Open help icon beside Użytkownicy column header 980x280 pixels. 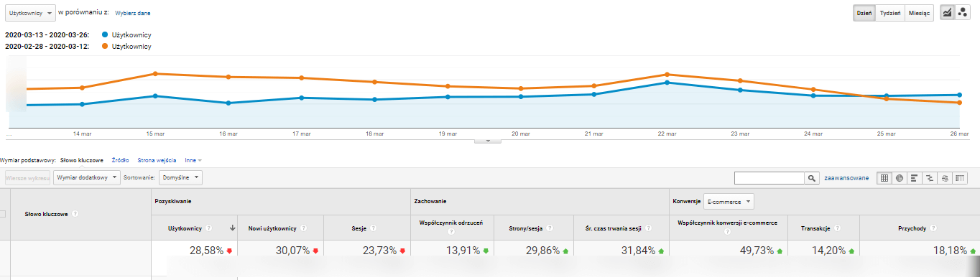208,228
